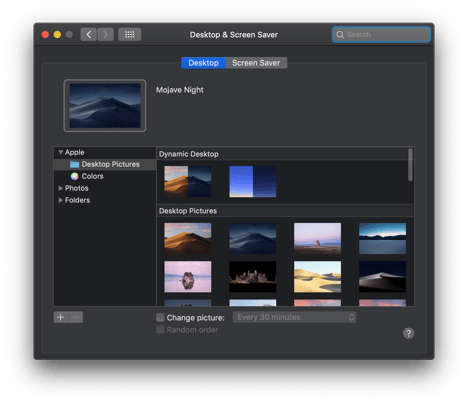Remove folder with the minus button
468x404 pixels.
76,317
